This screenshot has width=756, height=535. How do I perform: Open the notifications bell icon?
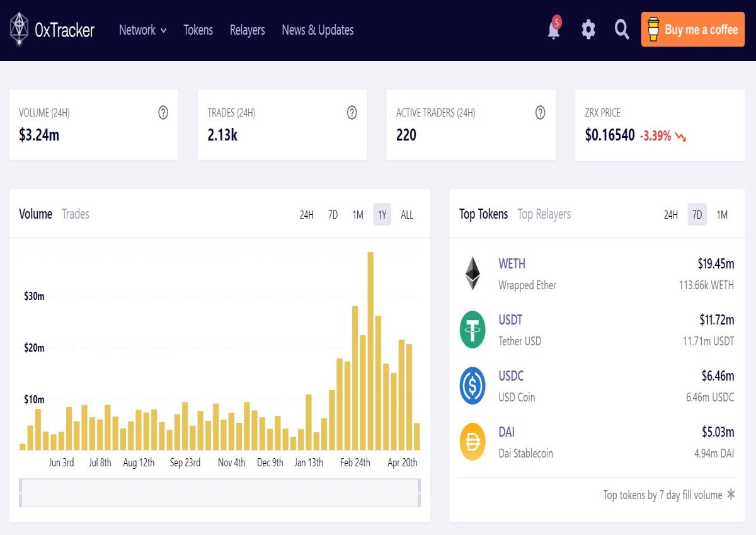[x=554, y=29]
